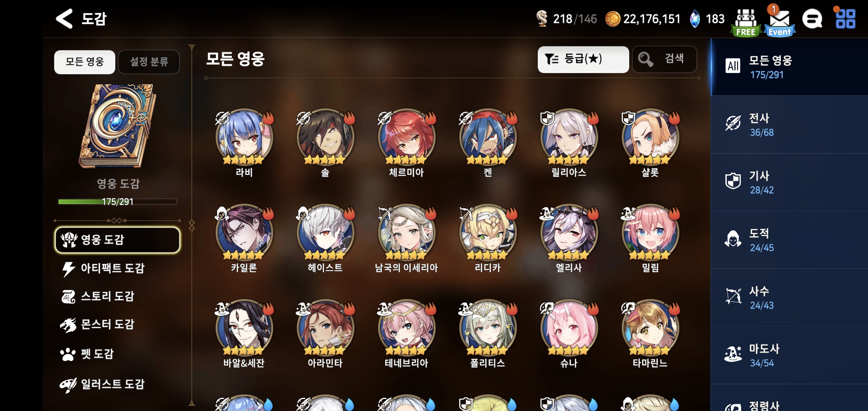Switch to the 설정 분류 tab
Viewport: 868px width, 411px height.
(x=149, y=62)
